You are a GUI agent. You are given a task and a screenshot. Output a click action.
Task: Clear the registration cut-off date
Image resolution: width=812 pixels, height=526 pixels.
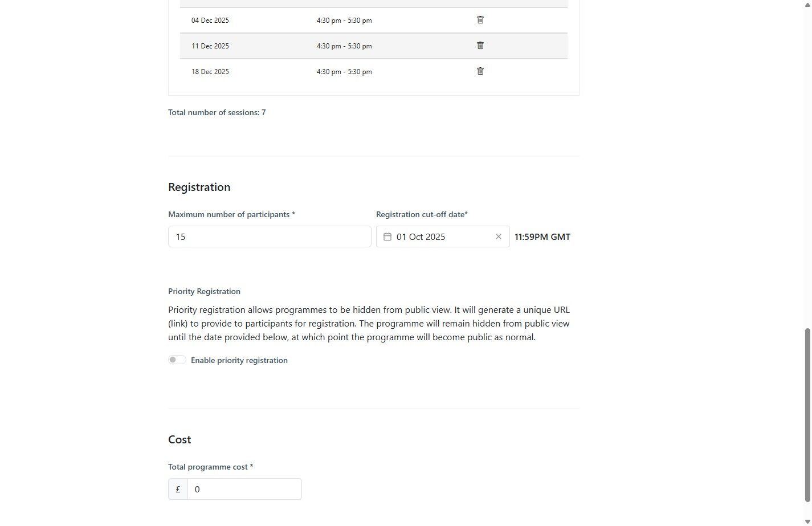click(499, 237)
